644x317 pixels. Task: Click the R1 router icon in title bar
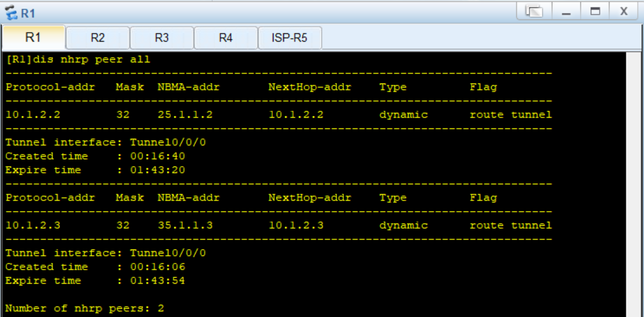pos(12,13)
